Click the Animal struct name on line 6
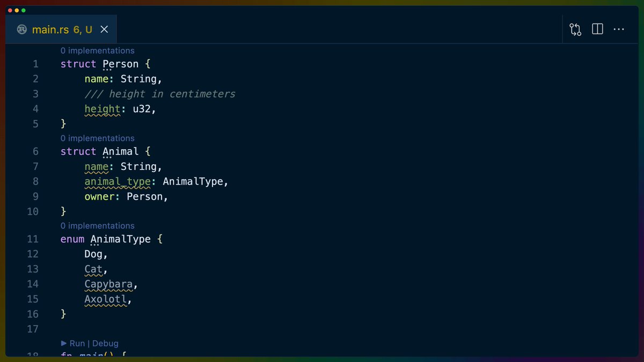The image size is (644, 362). [x=121, y=152]
